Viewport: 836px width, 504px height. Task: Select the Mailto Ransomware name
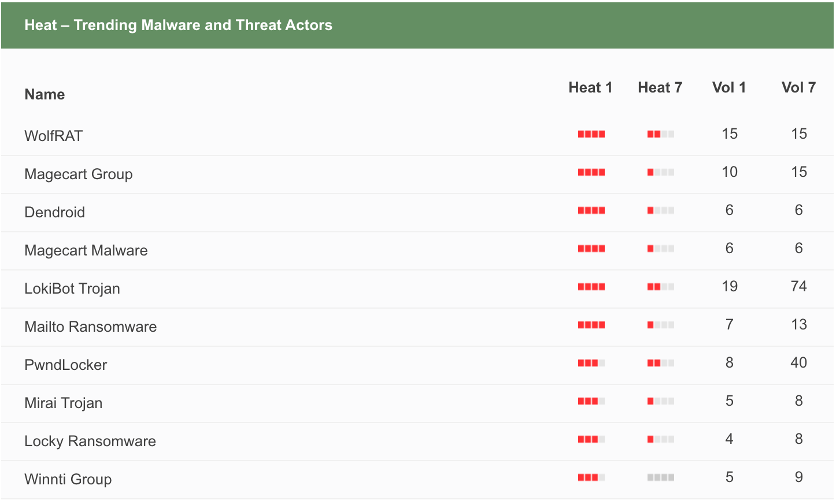pyautogui.click(x=91, y=327)
